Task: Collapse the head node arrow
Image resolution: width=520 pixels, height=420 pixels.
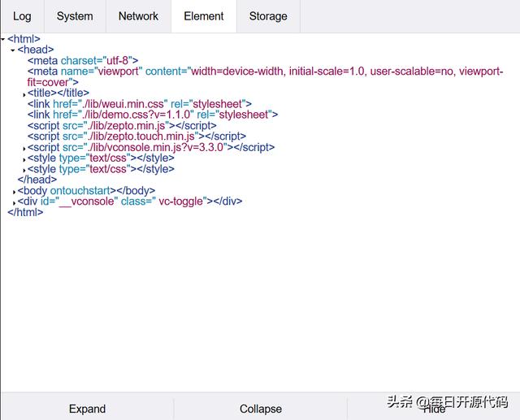Action: coord(13,50)
